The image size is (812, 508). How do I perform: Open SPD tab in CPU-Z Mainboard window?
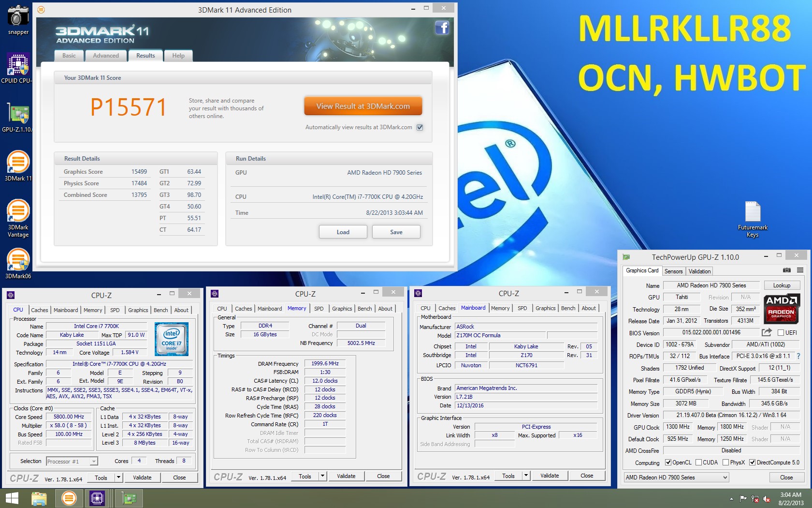pyautogui.click(x=522, y=308)
